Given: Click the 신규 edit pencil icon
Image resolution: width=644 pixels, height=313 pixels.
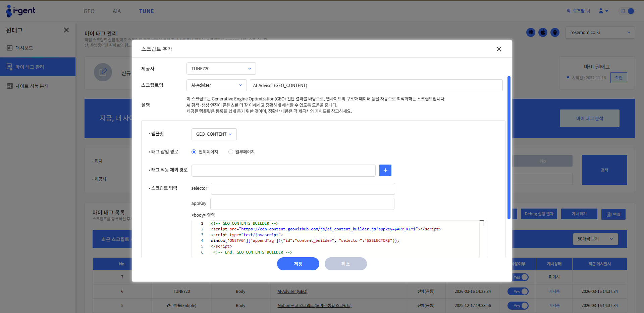Looking at the screenshot, I should click(x=103, y=72).
